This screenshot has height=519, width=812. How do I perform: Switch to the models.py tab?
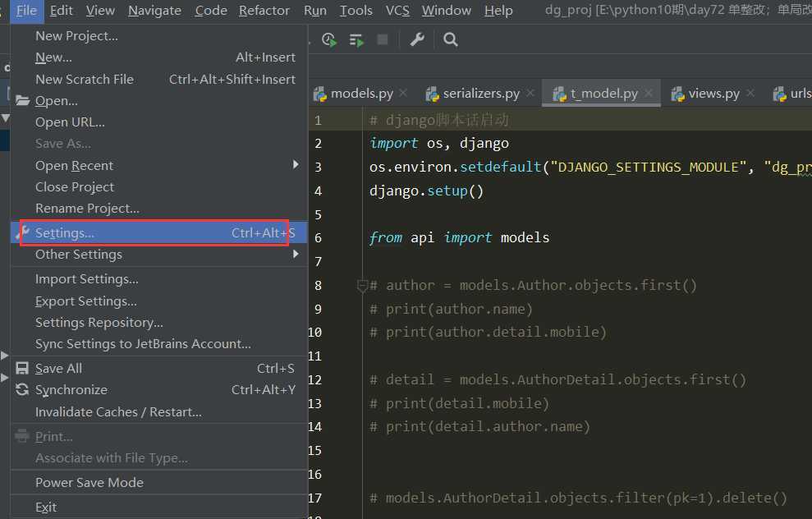pyautogui.click(x=361, y=94)
